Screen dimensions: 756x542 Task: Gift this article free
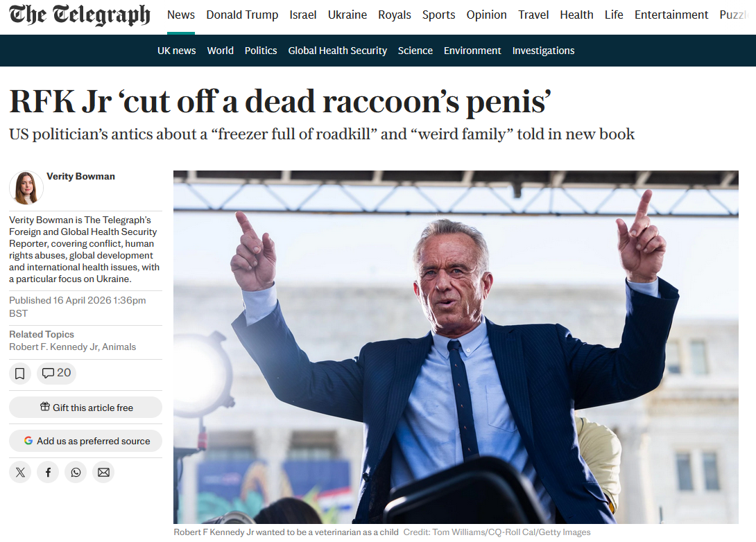coord(86,408)
